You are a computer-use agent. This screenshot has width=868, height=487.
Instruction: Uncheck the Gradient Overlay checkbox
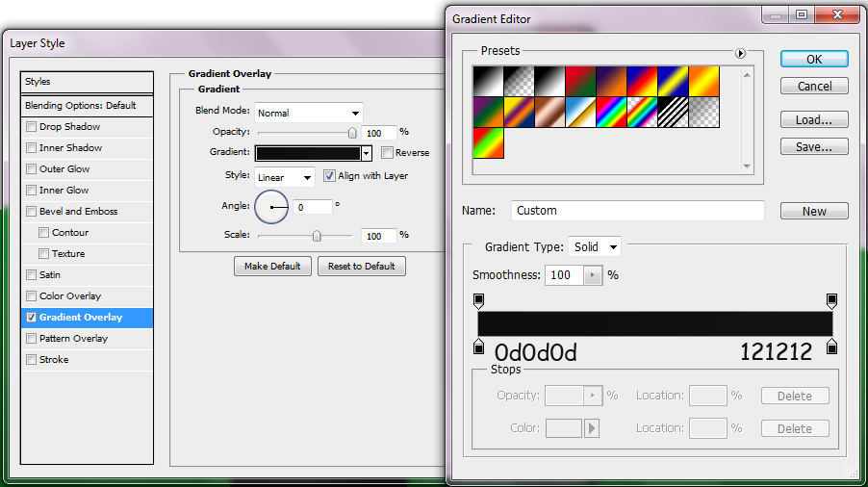point(32,317)
